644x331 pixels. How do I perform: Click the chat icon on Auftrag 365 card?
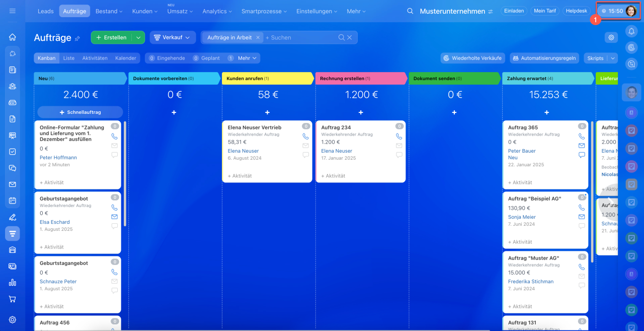coord(582,155)
